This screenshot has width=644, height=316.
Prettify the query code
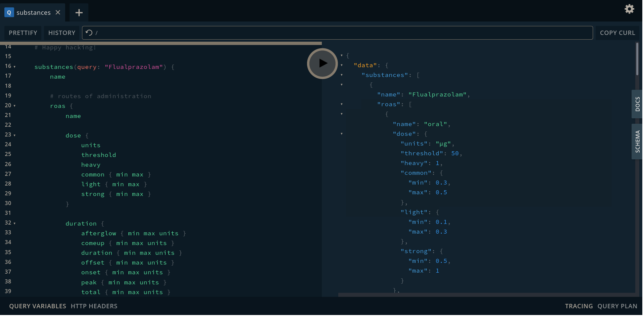(x=23, y=33)
